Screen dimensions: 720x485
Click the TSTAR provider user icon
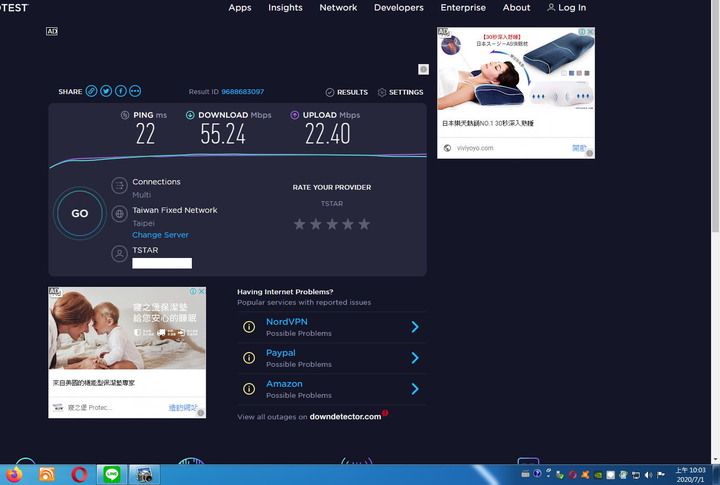click(119, 254)
